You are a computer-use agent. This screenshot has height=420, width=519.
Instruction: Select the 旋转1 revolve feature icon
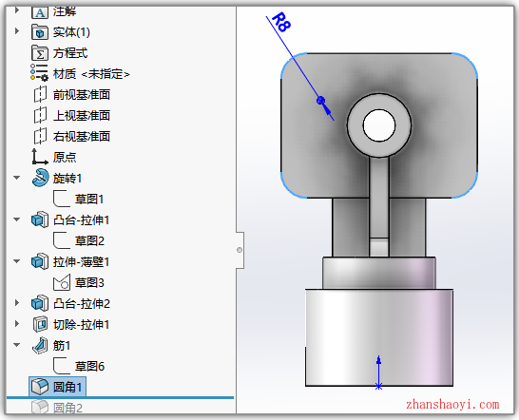coord(40,178)
